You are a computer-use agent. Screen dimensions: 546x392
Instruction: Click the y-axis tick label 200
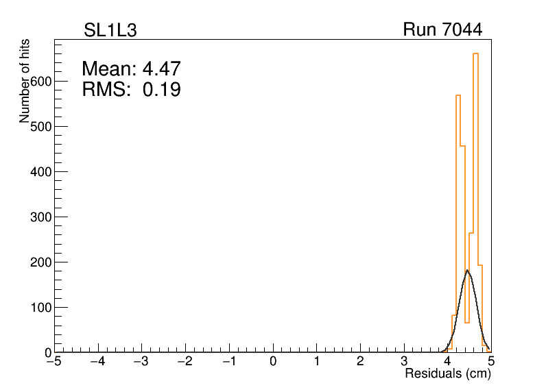41,262
